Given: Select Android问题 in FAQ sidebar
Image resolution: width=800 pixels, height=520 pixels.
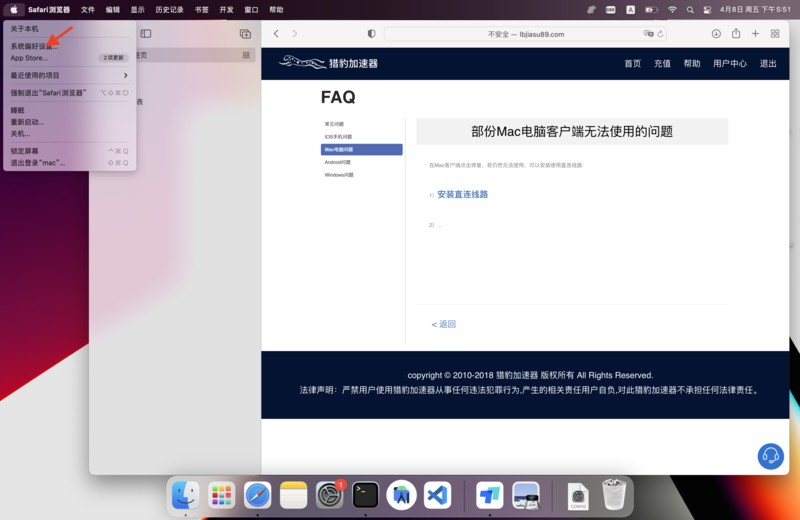Looking at the screenshot, I should tap(338, 162).
